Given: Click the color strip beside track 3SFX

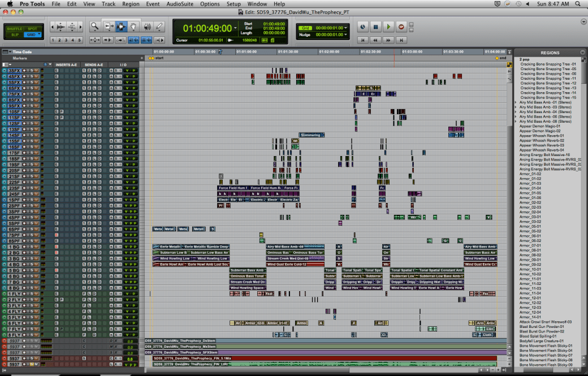Looking at the screenshot, I should 42,70.
